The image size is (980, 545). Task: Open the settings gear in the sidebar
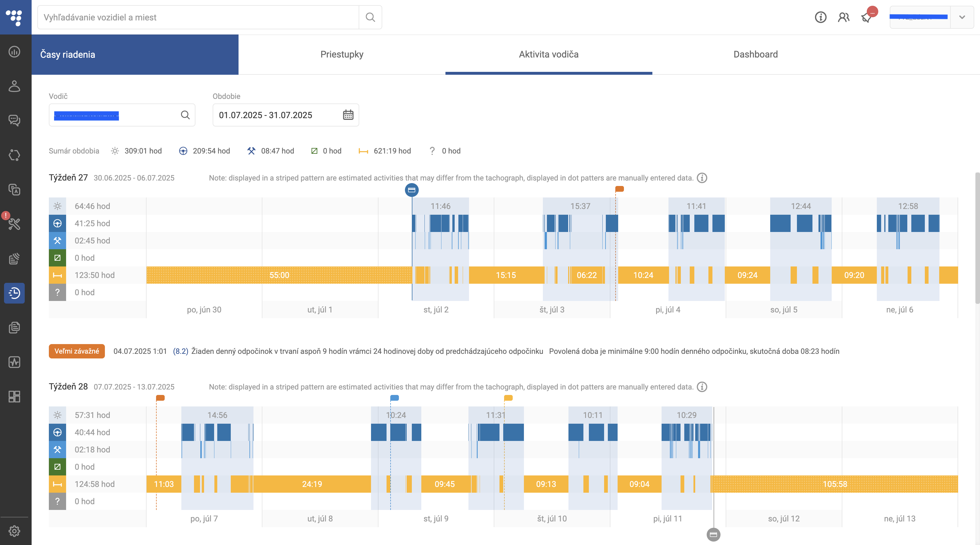click(x=14, y=531)
